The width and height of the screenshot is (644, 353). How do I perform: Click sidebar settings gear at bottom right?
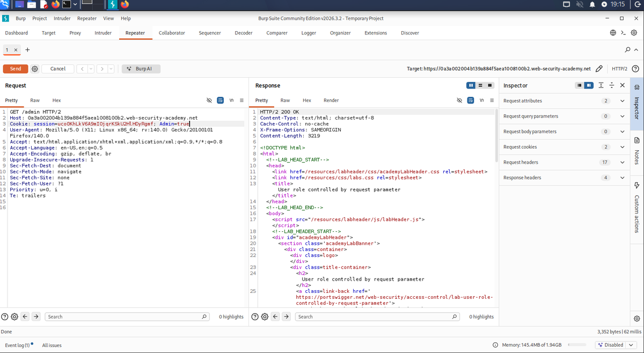click(x=637, y=319)
